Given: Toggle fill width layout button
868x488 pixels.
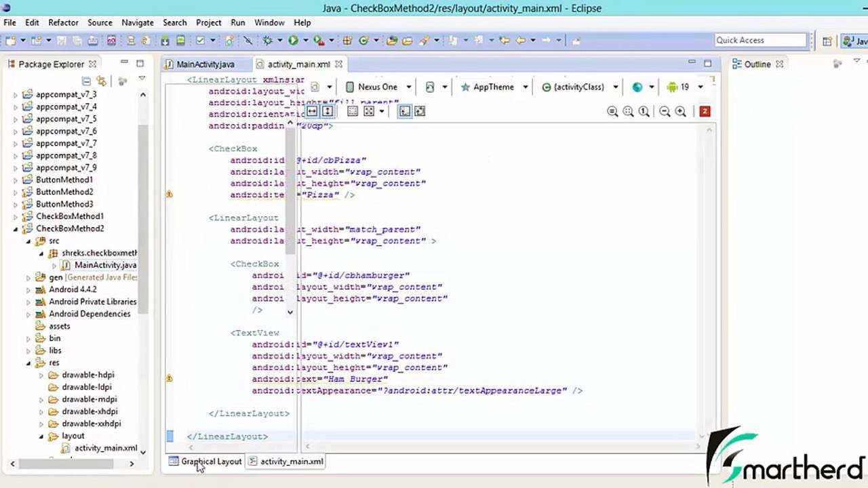Looking at the screenshot, I should click(312, 111).
